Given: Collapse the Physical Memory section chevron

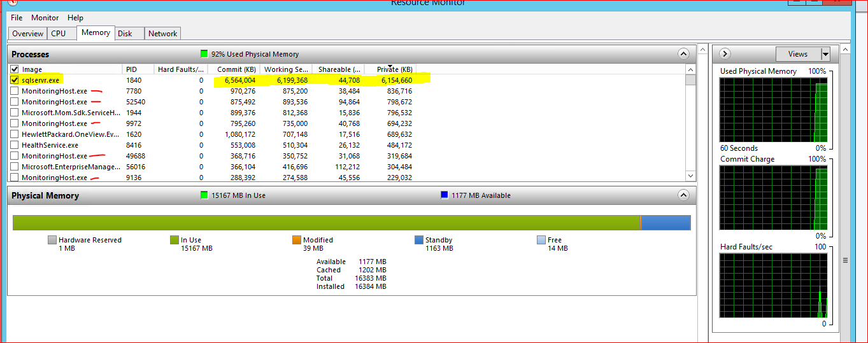Looking at the screenshot, I should 683,195.
